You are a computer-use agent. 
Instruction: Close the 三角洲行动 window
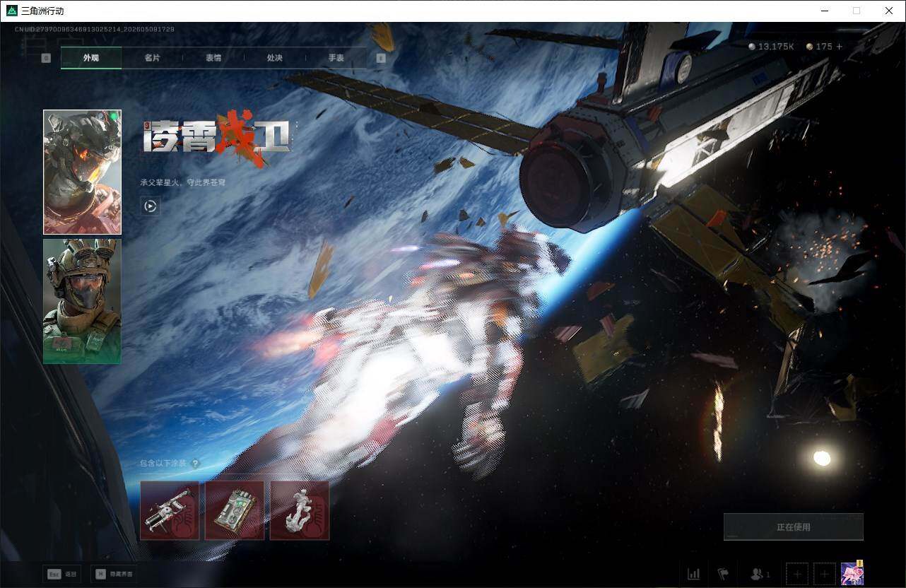pos(889,11)
